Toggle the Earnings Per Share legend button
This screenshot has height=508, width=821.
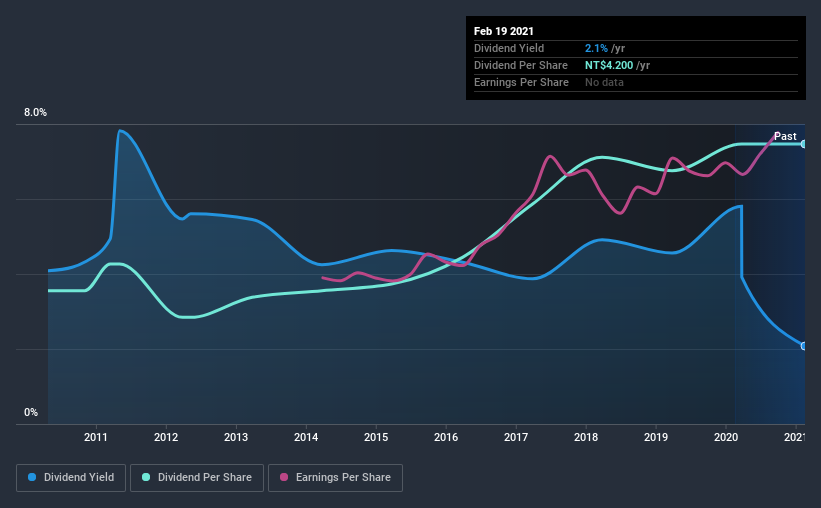(x=335, y=478)
